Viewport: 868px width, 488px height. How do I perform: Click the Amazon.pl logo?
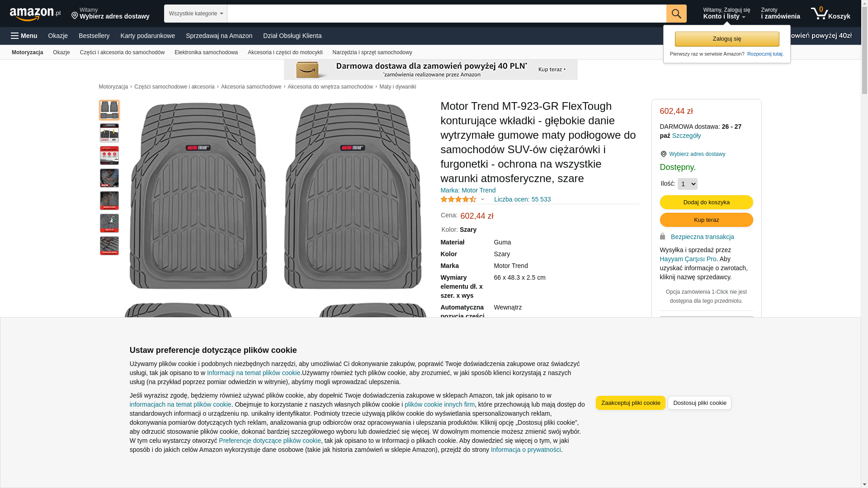coord(35,14)
